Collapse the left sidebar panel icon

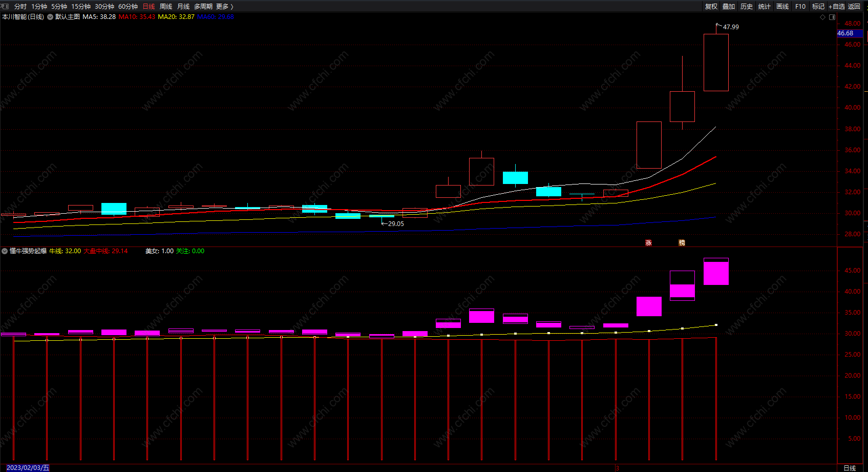(x=5, y=6)
